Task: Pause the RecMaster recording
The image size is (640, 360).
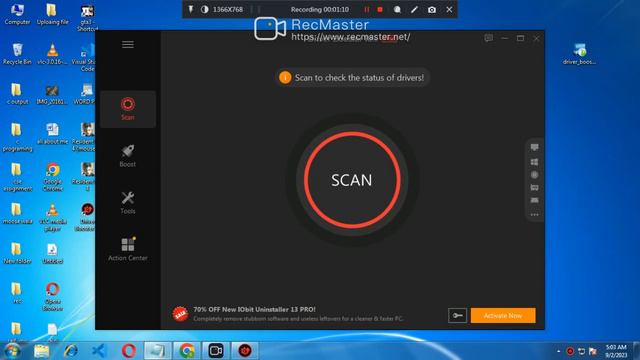Action: tap(367, 9)
